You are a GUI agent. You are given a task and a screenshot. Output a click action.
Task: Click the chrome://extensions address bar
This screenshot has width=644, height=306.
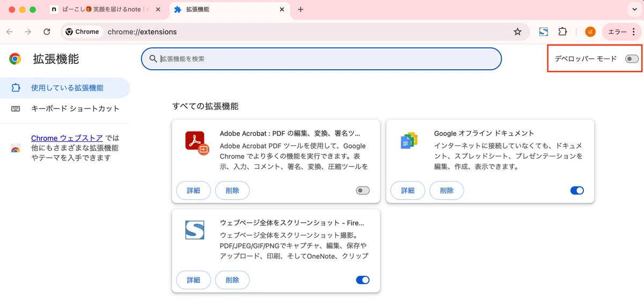294,32
